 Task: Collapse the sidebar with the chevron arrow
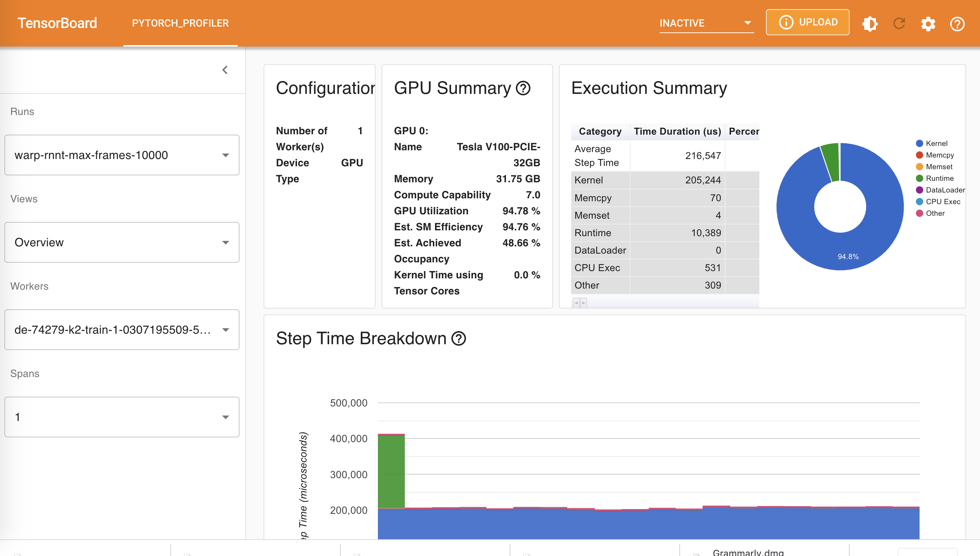tap(225, 70)
